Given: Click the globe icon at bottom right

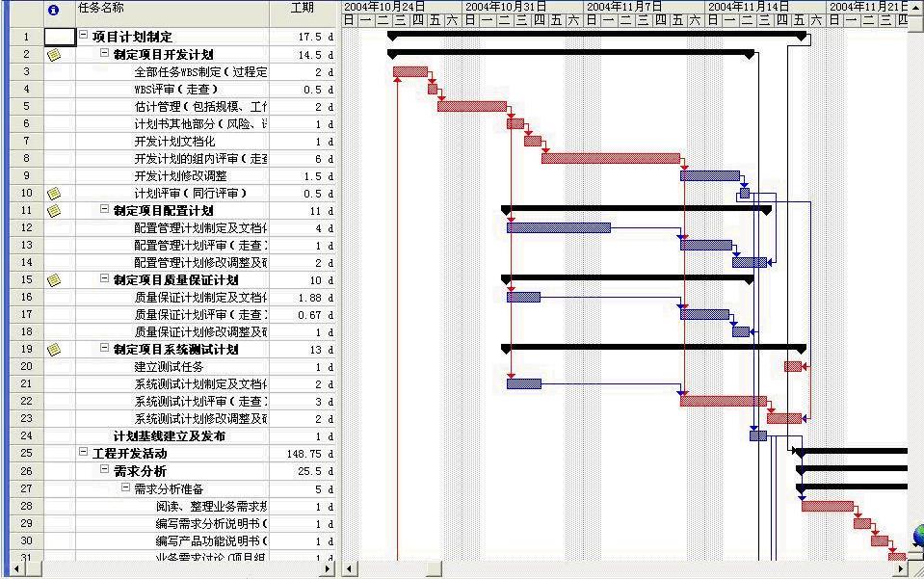Looking at the screenshot, I should [918, 536].
